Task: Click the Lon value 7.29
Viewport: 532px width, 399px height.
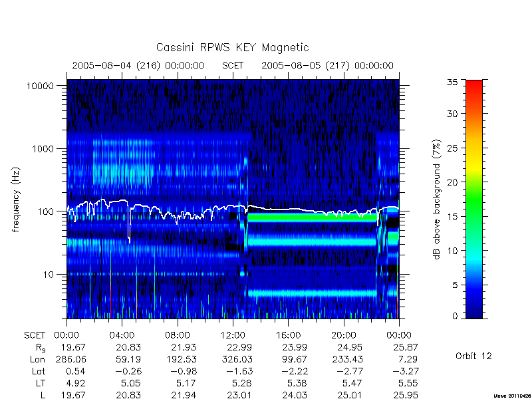Action: [x=408, y=359]
